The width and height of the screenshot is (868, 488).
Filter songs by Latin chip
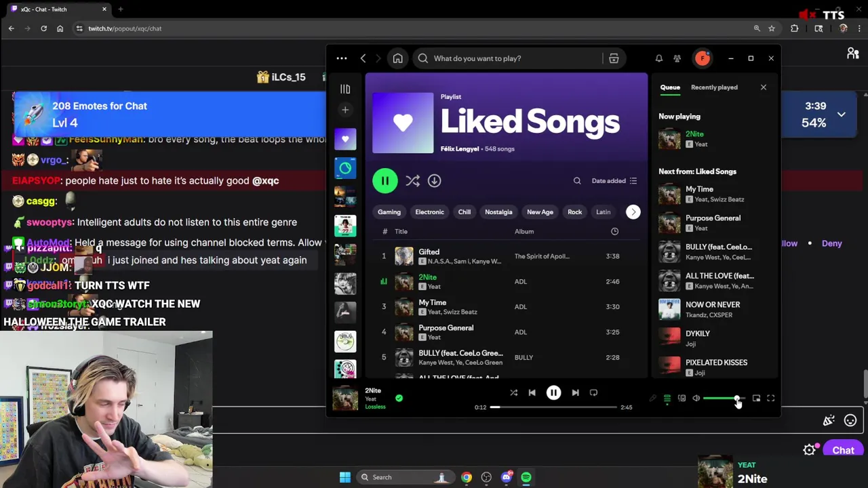click(x=603, y=212)
